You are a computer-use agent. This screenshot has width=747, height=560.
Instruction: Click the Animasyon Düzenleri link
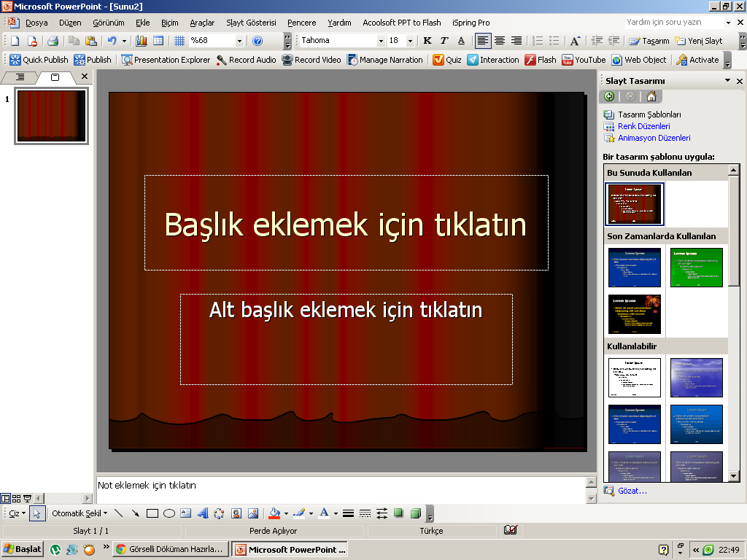click(x=654, y=138)
